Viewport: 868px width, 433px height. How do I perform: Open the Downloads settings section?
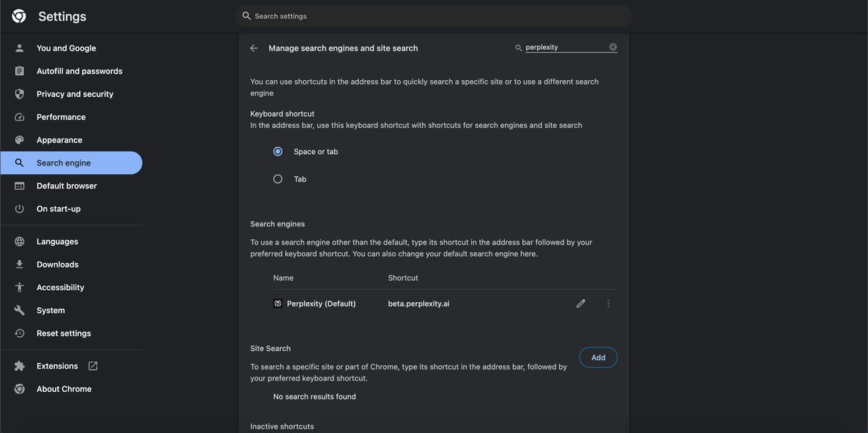point(57,265)
